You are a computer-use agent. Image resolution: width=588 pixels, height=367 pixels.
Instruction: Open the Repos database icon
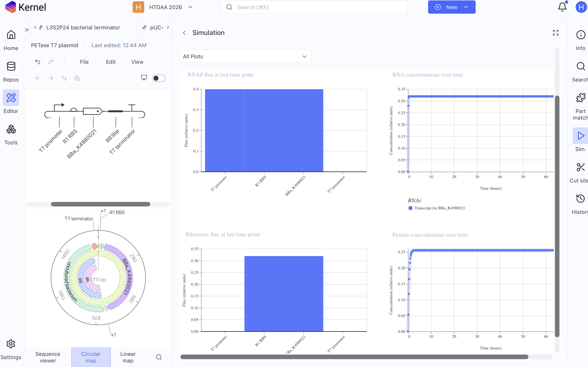pos(11,66)
